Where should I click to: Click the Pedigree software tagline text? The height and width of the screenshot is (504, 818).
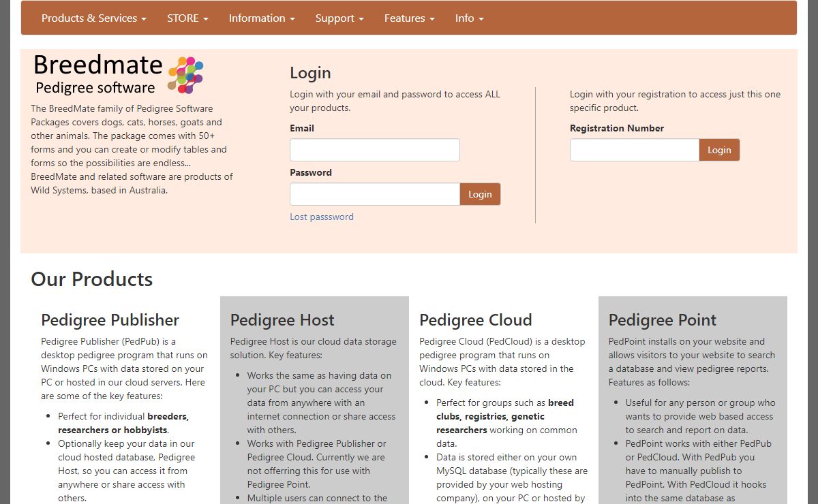point(95,87)
